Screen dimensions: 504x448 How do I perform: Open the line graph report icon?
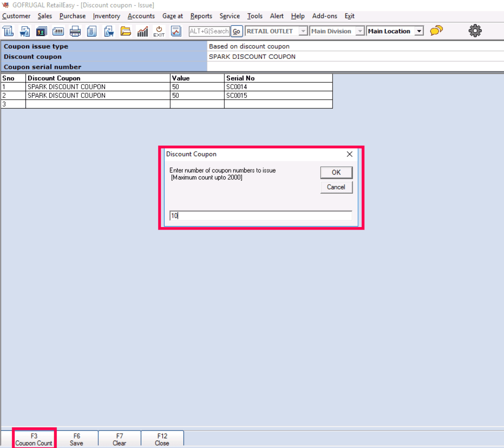pyautogui.click(x=176, y=31)
